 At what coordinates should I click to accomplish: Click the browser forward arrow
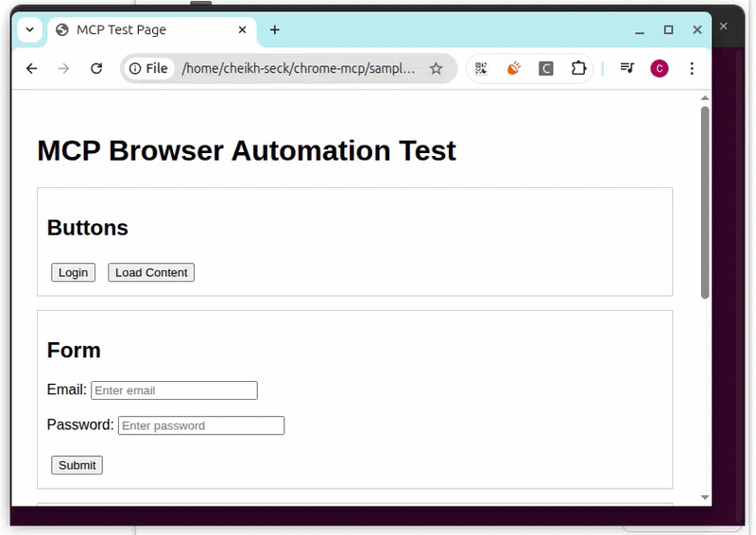pyautogui.click(x=63, y=68)
